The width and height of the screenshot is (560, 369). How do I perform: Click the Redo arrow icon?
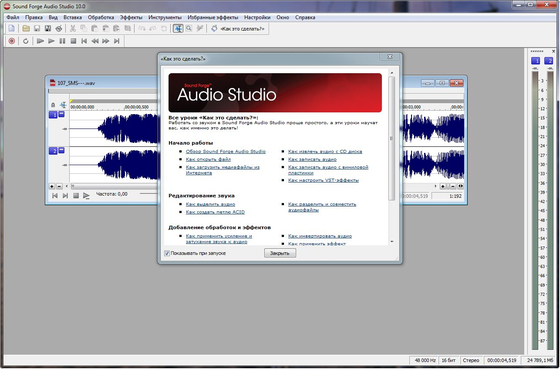(x=152, y=29)
